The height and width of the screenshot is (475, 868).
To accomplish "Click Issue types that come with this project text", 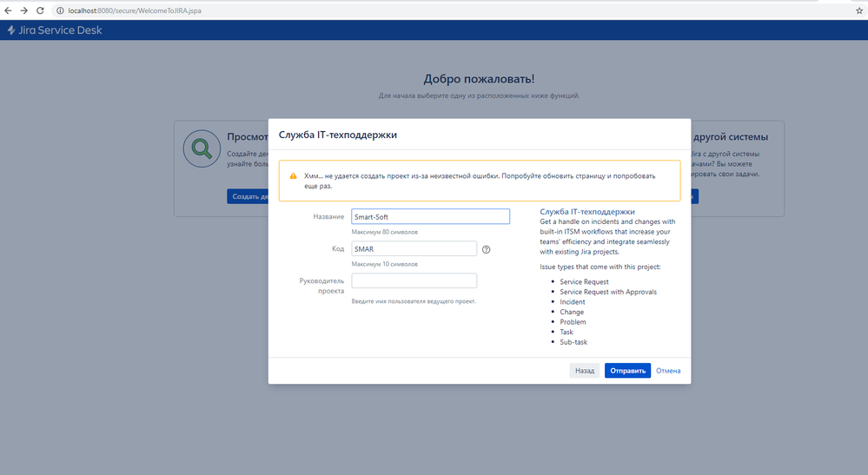I will (600, 267).
